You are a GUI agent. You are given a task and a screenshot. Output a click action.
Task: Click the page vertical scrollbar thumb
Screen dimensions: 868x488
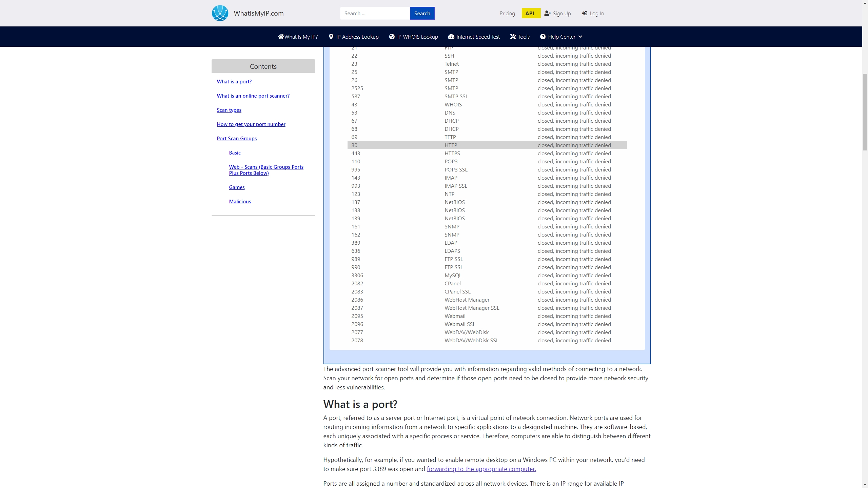tap(865, 112)
